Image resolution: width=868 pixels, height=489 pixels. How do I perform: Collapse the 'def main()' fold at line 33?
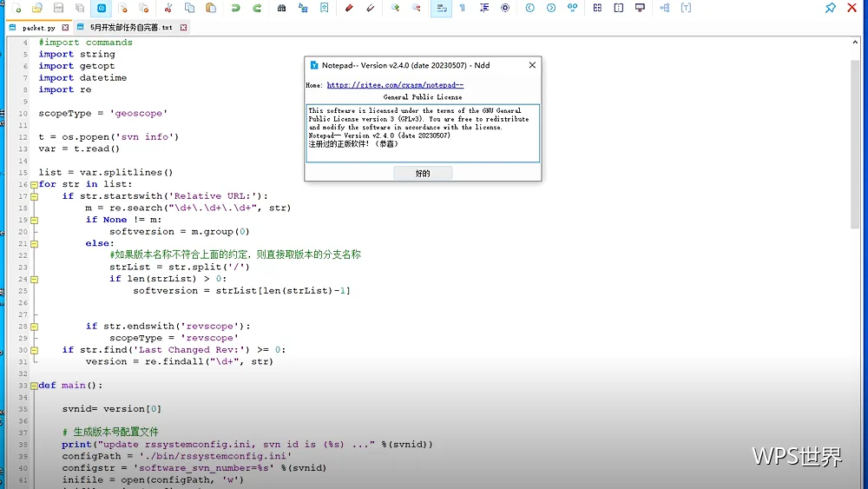(x=34, y=386)
